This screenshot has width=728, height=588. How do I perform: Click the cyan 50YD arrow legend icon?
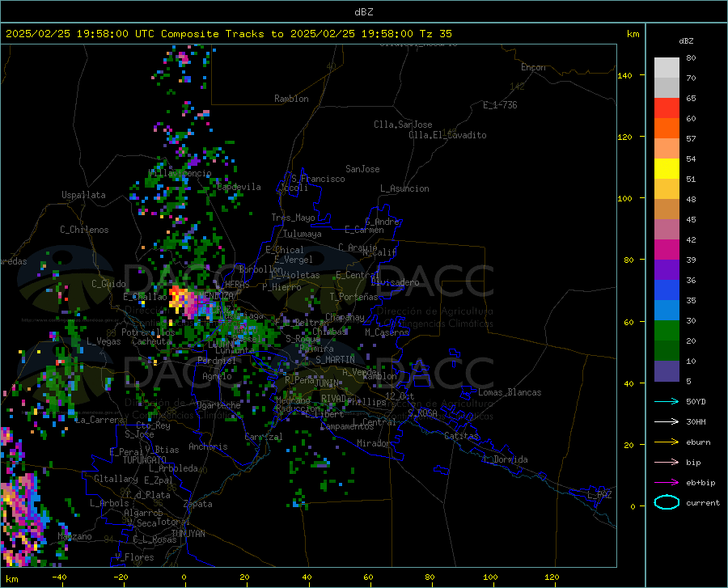point(667,401)
